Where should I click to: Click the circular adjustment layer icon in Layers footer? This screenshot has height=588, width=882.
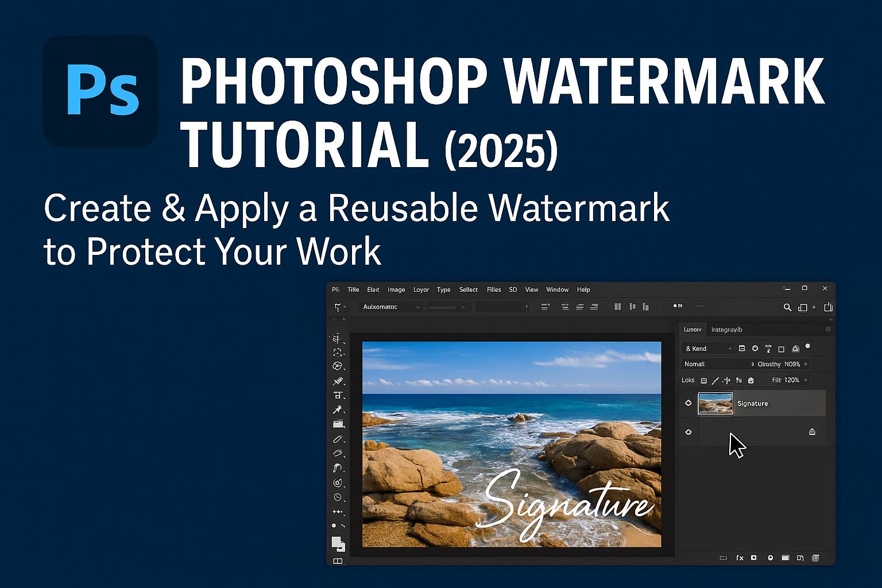point(770,558)
